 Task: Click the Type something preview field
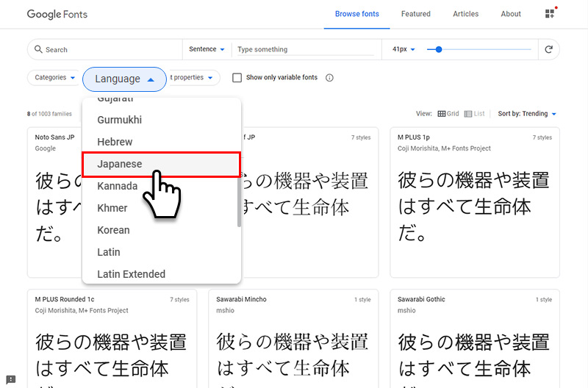[306, 49]
